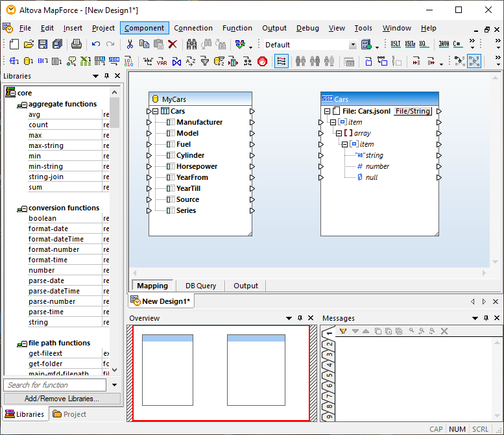The height and width of the screenshot is (435, 504).
Task: Insert a JSON component via toolbar icon
Action: [x=114, y=62]
